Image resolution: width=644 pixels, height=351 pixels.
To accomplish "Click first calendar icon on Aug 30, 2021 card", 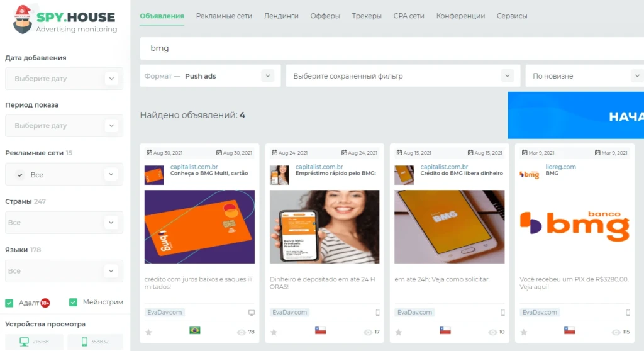I will [150, 152].
